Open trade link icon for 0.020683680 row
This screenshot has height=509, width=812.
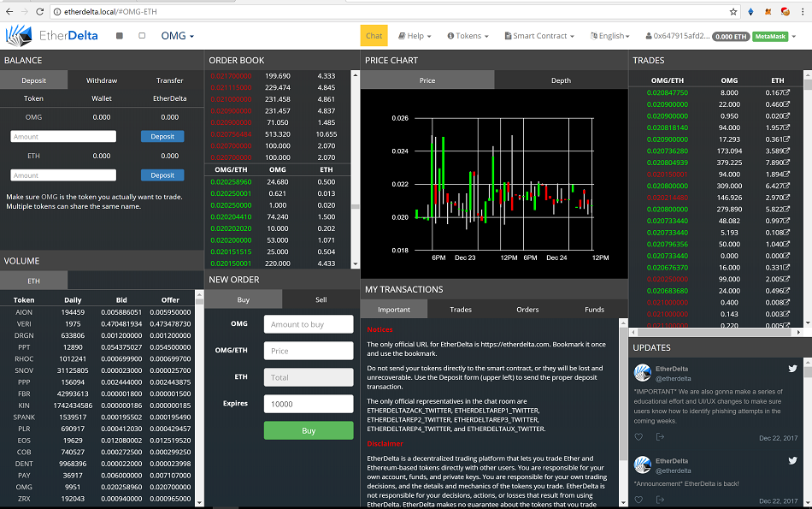pos(786,290)
